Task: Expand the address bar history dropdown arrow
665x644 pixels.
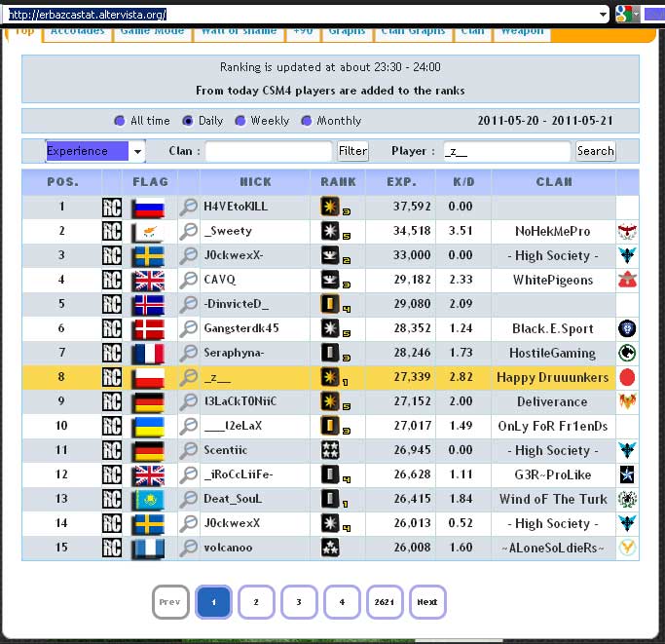Action: (x=603, y=15)
